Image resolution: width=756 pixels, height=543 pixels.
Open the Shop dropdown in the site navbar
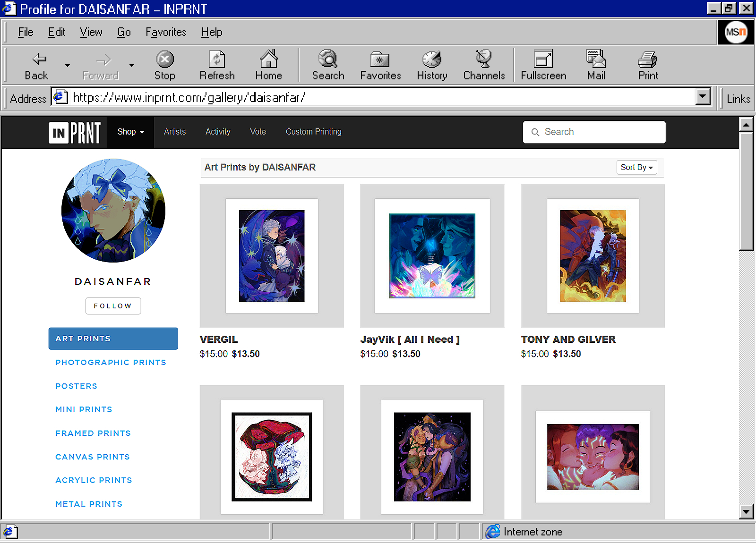click(x=130, y=132)
